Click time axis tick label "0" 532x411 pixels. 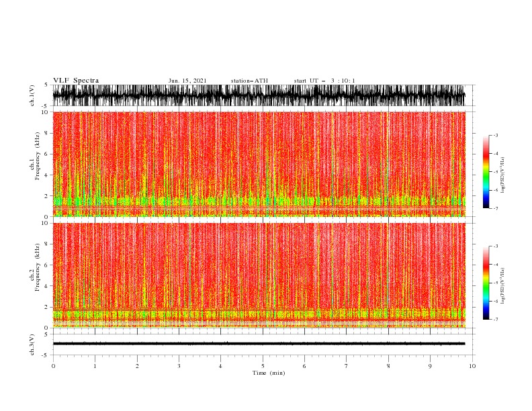pos(53,366)
